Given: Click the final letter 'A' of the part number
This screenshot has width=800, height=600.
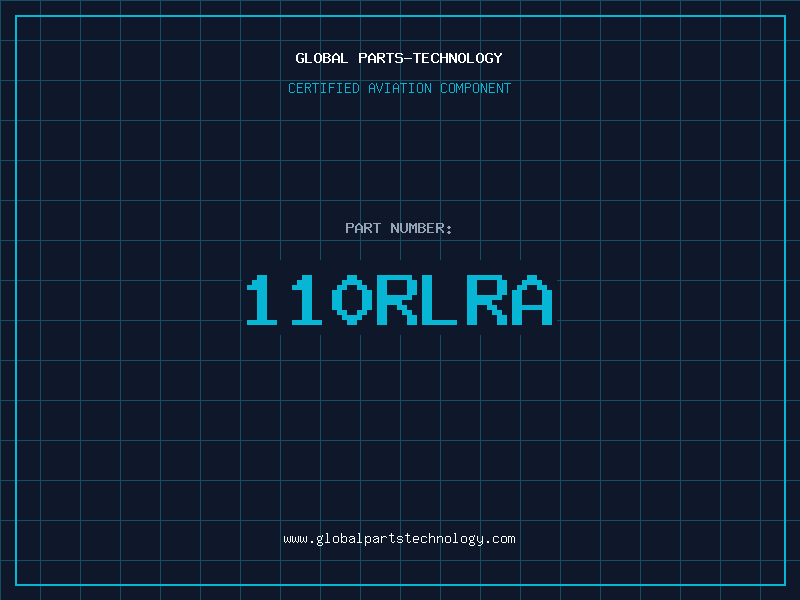Looking at the screenshot, I should [x=531, y=300].
